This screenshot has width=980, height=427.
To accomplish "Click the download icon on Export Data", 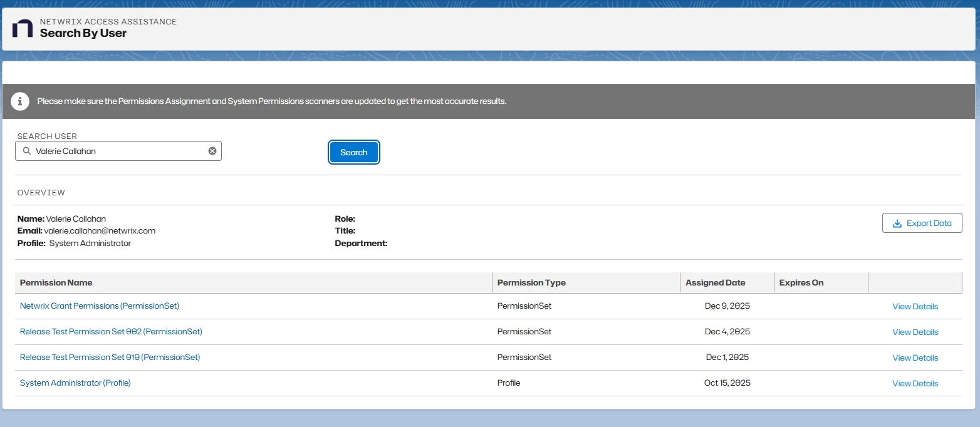I will coord(897,224).
